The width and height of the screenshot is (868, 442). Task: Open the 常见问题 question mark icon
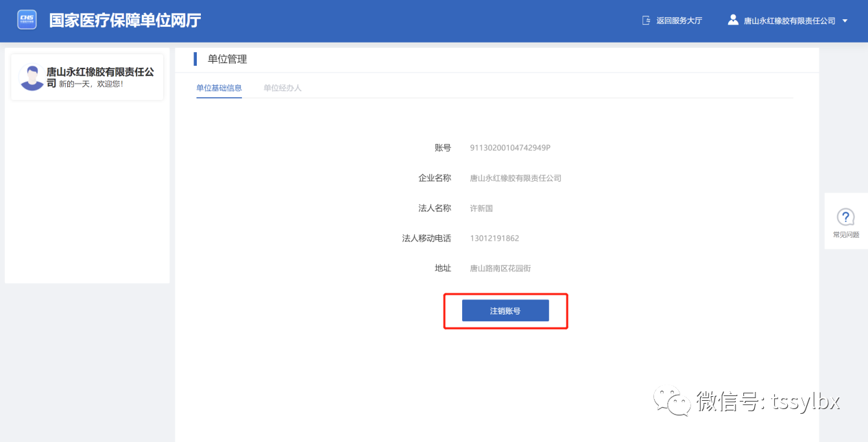point(845,217)
